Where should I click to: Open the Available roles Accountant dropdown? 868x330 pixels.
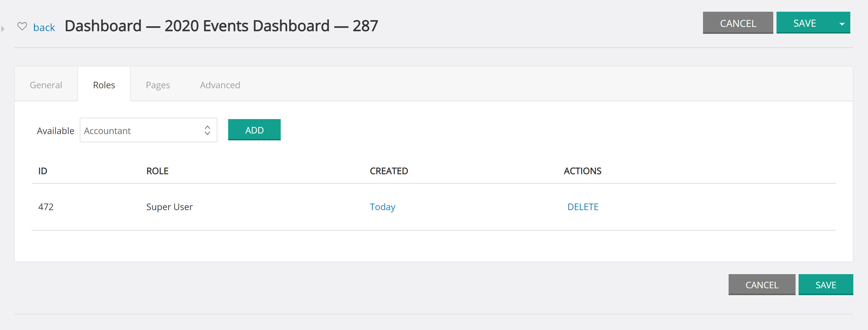pyautogui.click(x=148, y=130)
